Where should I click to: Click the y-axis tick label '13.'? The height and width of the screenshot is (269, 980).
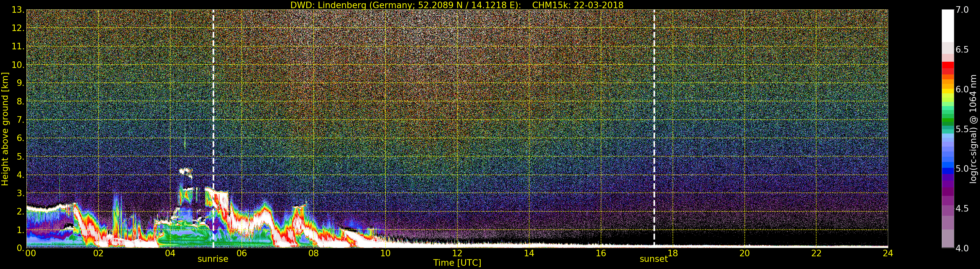coord(18,10)
